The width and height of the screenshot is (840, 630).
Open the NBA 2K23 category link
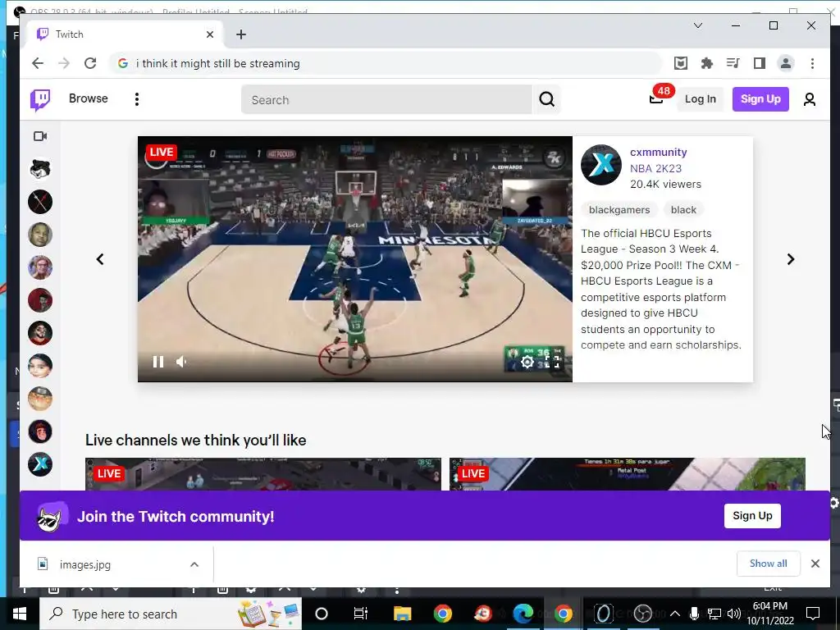click(655, 168)
